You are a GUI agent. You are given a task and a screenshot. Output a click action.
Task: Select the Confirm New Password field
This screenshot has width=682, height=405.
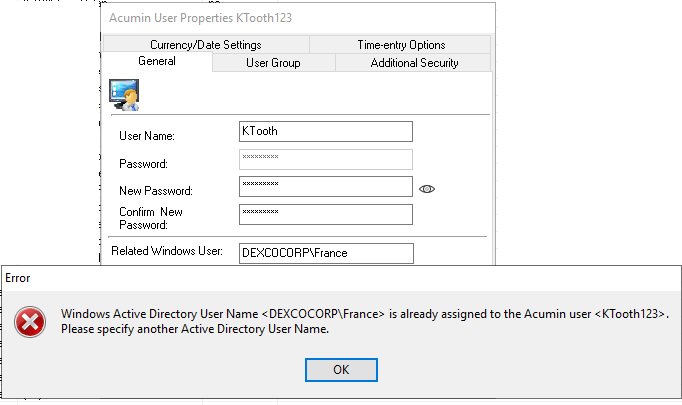[x=326, y=214]
